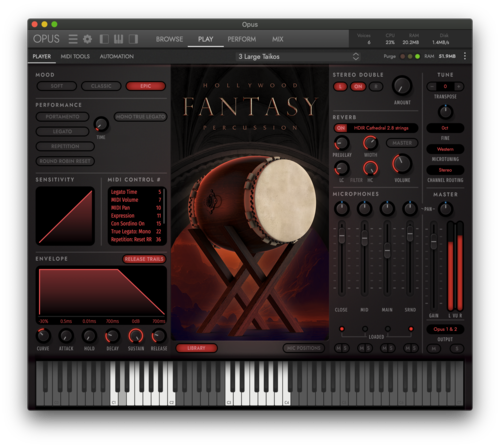Solo the master output with the S button
This screenshot has width=500, height=447.
[457, 349]
